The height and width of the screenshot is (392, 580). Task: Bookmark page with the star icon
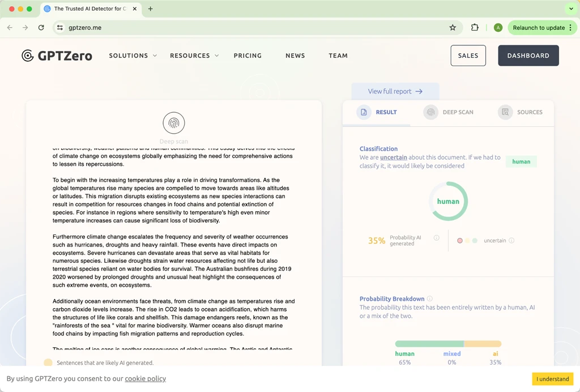click(x=453, y=27)
